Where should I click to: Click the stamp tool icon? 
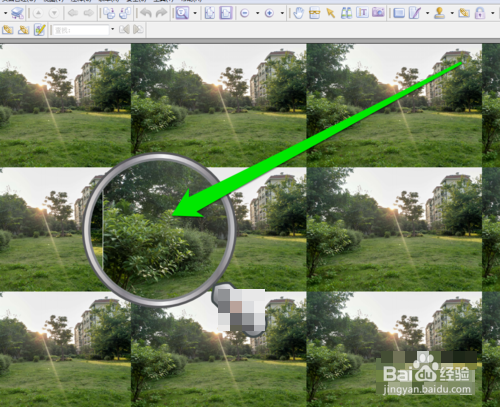tap(440, 13)
